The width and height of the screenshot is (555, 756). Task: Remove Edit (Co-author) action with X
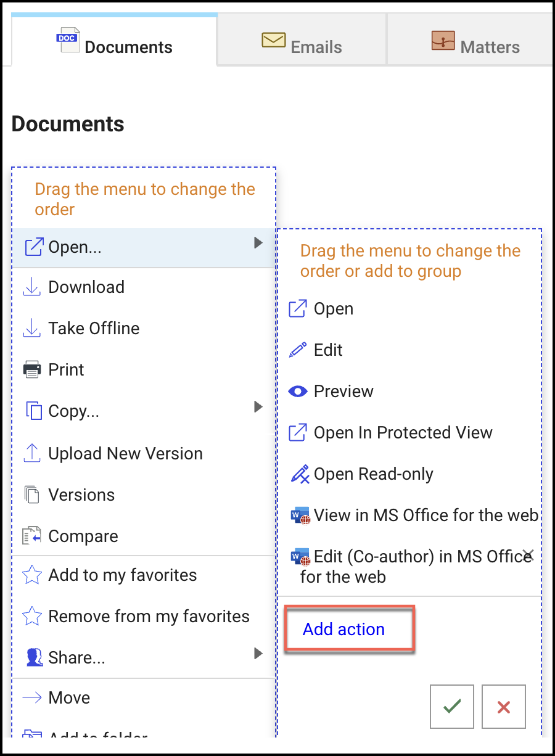pos(528,553)
